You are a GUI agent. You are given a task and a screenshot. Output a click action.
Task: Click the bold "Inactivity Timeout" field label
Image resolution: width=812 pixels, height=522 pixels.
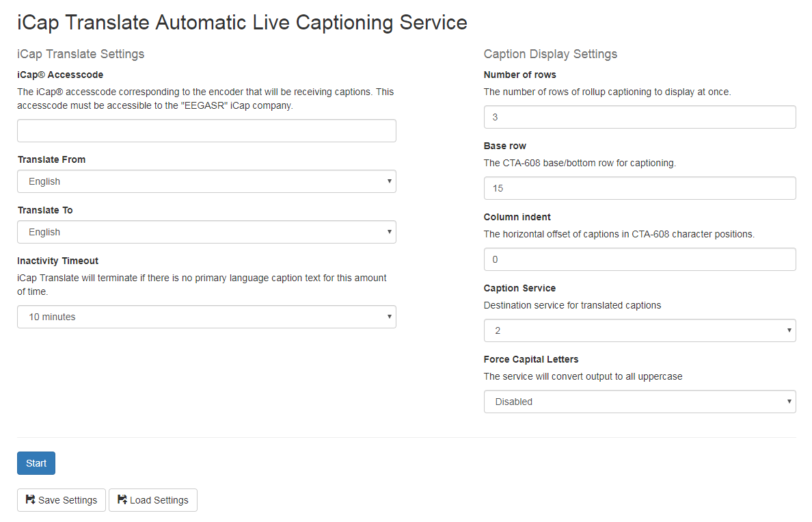pyautogui.click(x=58, y=261)
